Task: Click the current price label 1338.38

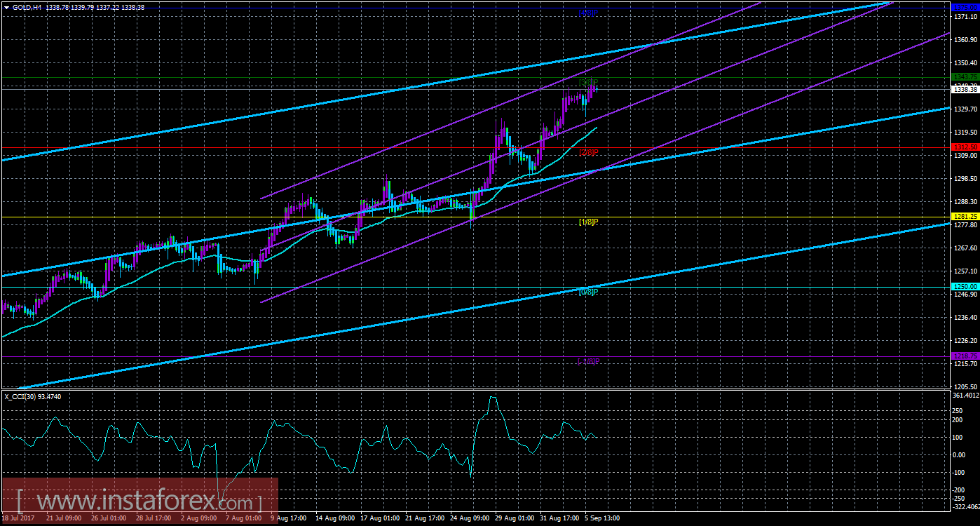Action: click(x=965, y=89)
